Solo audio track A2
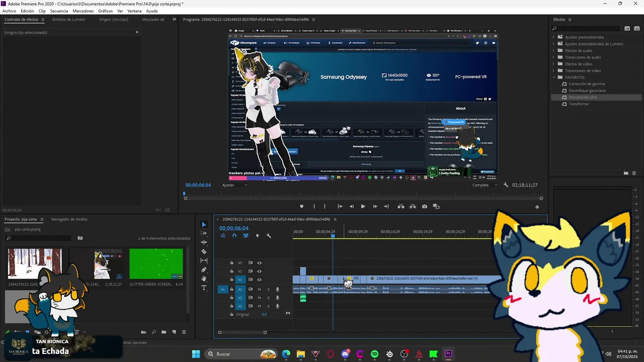Image resolution: width=644 pixels, height=362 pixels. [x=268, y=298]
